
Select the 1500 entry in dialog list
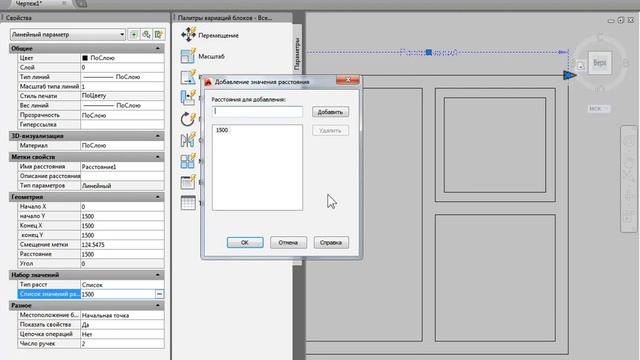(x=222, y=130)
